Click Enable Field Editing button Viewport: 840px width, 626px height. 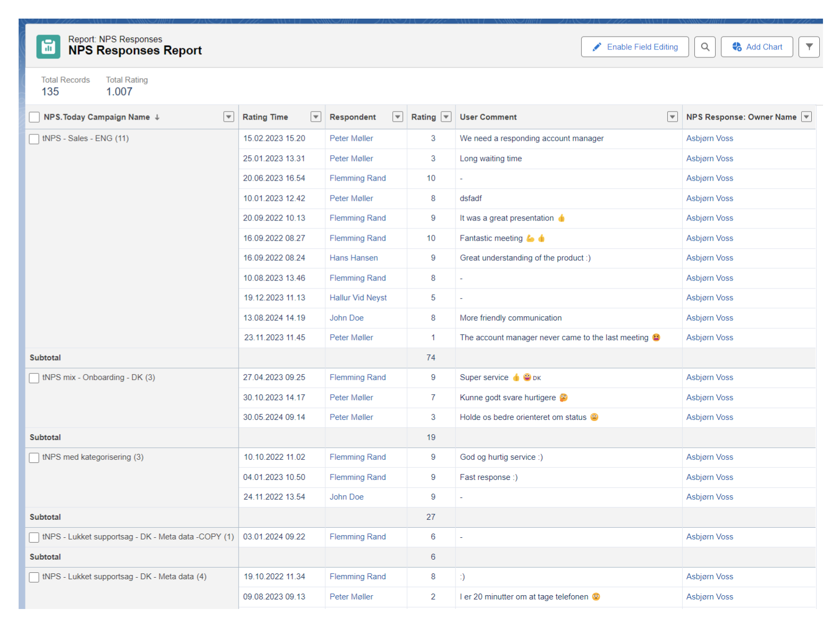point(635,47)
